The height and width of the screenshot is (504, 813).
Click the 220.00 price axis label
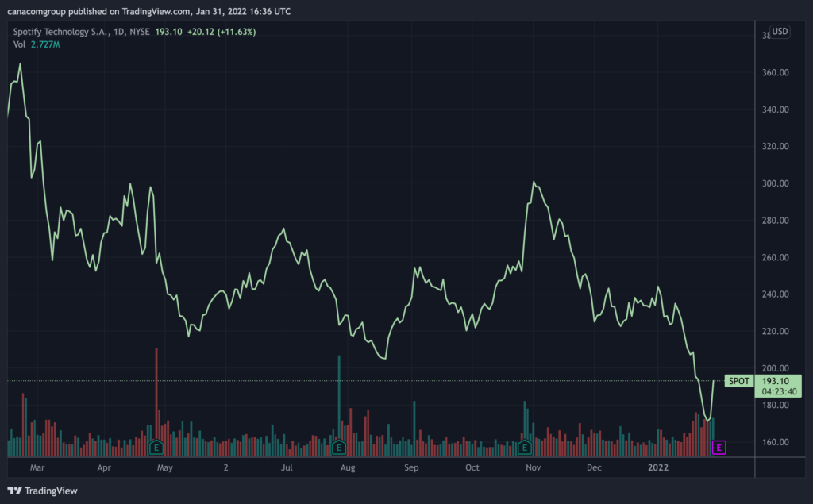775,331
